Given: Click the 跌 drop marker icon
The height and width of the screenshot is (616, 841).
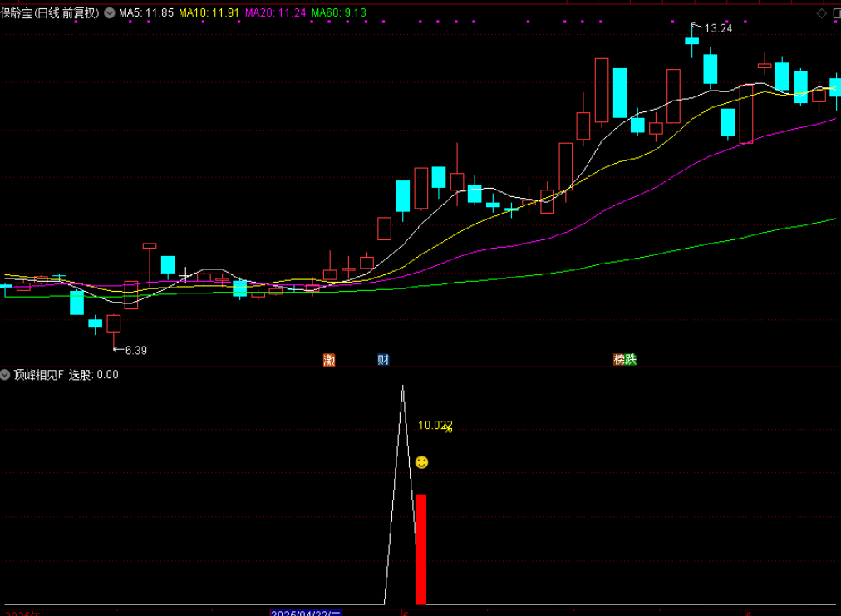Looking at the screenshot, I should coord(631,360).
